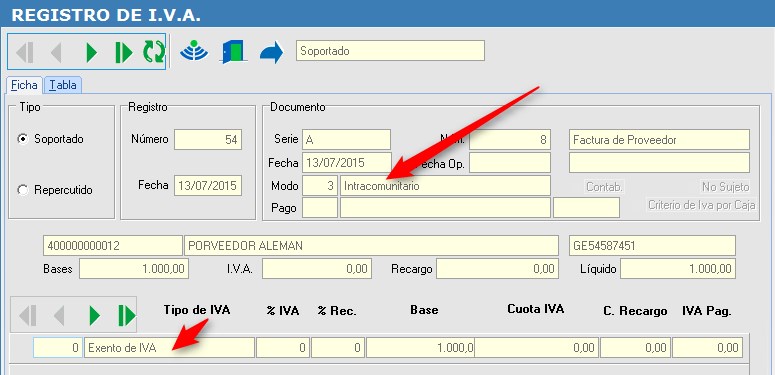The height and width of the screenshot is (375, 775).
Task: Click the % Rec. cell
Action: [338, 347]
